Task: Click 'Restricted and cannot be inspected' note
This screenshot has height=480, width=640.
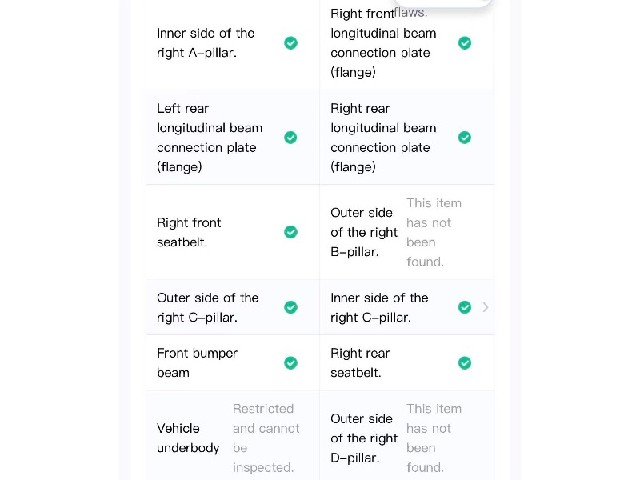Action: click(266, 438)
